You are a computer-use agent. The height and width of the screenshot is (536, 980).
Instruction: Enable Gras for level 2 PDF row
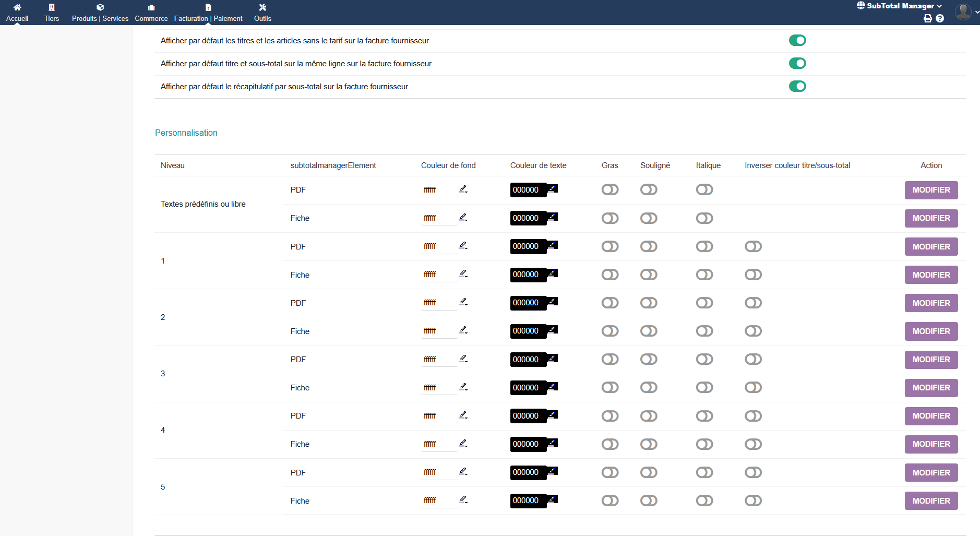click(x=609, y=303)
